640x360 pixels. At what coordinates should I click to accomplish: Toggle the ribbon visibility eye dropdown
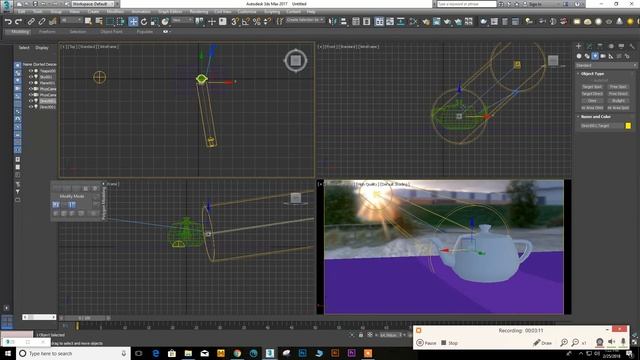(x=166, y=31)
